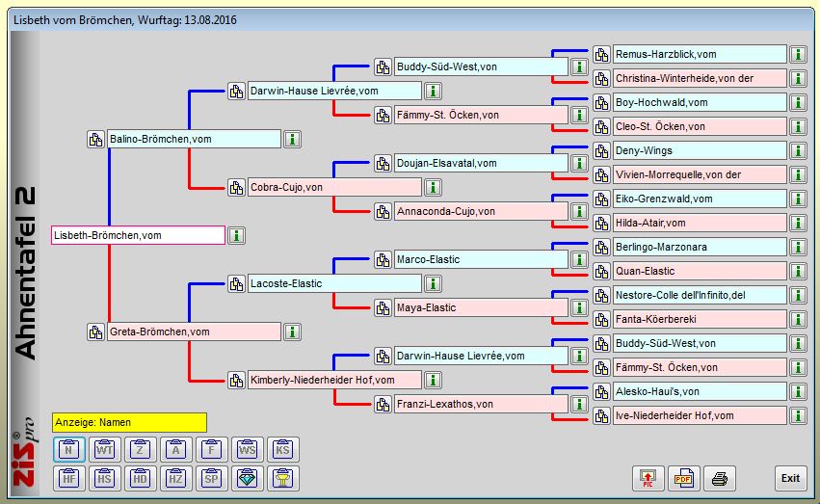This screenshot has height=504, width=820.
Task: Click the Exit button
Action: [x=790, y=478]
